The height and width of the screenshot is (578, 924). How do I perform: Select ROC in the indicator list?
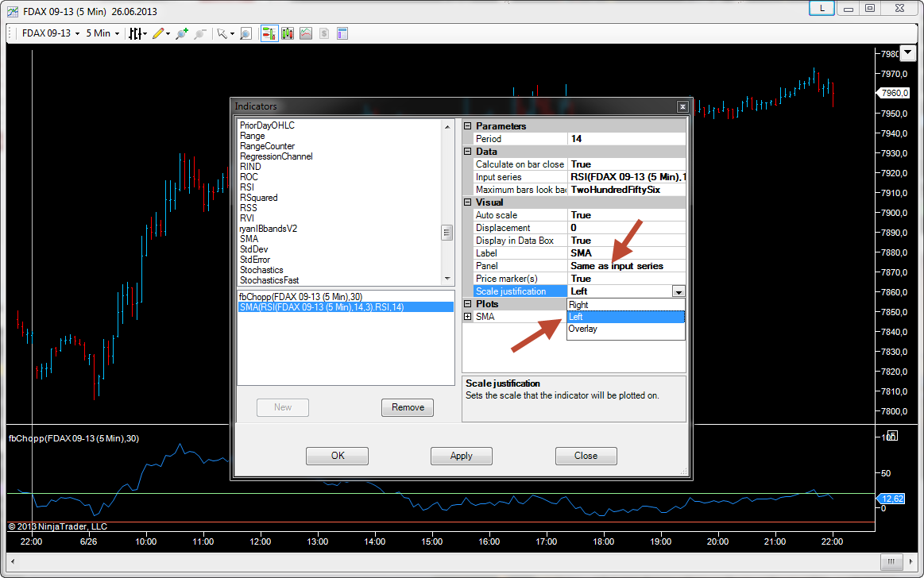(x=249, y=177)
